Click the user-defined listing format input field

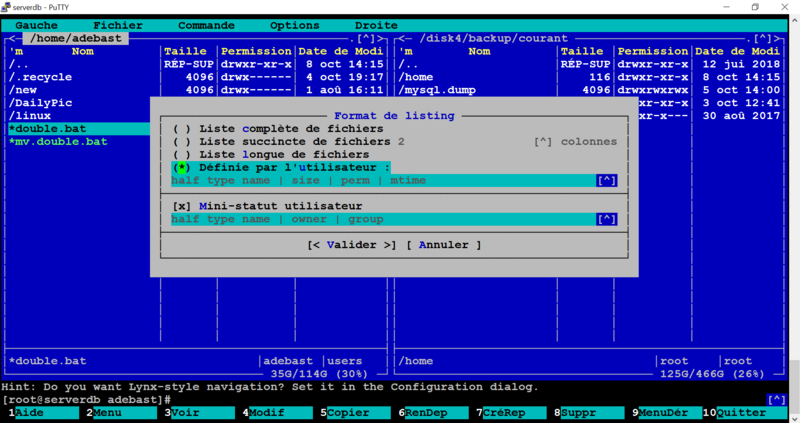383,181
